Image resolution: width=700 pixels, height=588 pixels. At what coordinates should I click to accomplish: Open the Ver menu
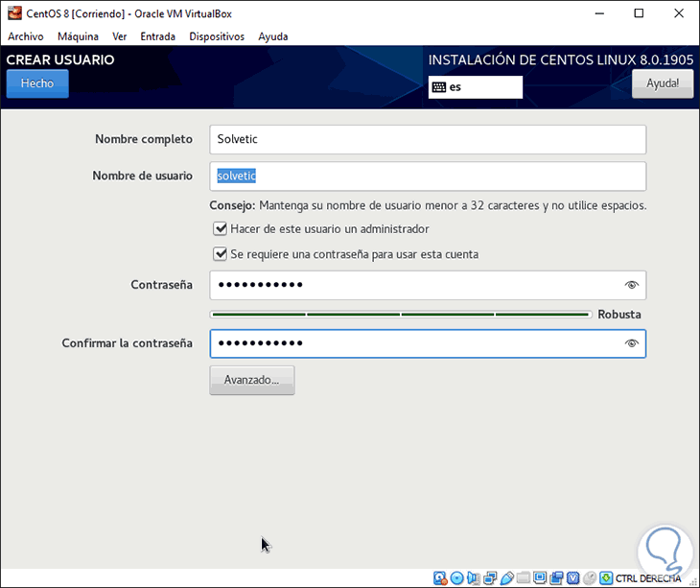(x=119, y=36)
